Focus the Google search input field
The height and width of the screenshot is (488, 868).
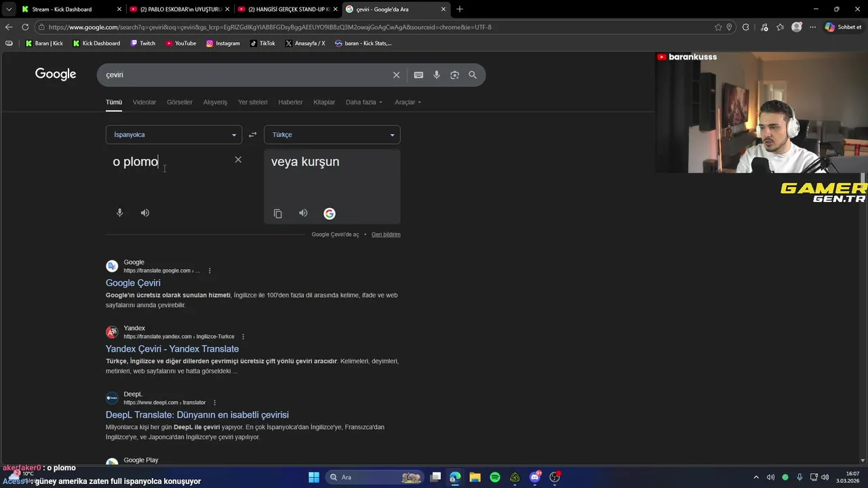point(244,75)
